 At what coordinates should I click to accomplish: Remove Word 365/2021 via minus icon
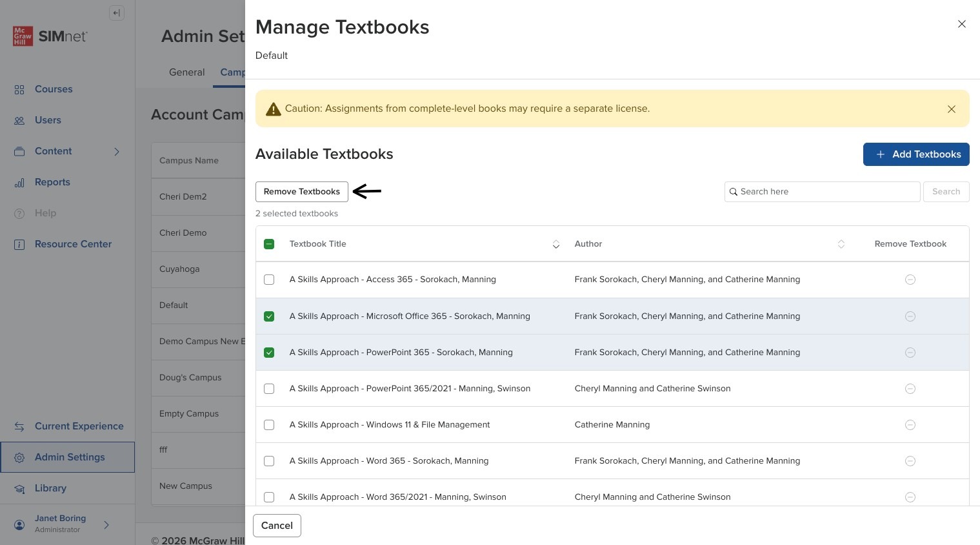[910, 497]
